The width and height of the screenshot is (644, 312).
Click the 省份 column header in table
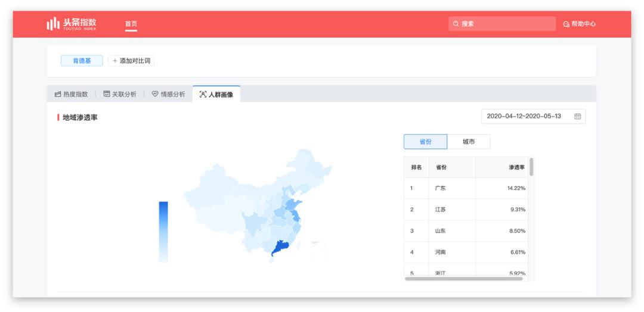tap(452, 167)
